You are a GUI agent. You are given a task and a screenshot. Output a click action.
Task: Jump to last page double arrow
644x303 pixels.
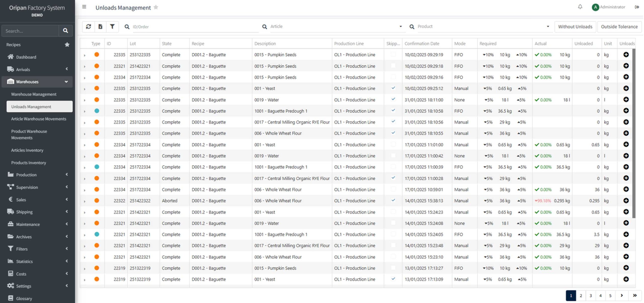[x=635, y=295]
